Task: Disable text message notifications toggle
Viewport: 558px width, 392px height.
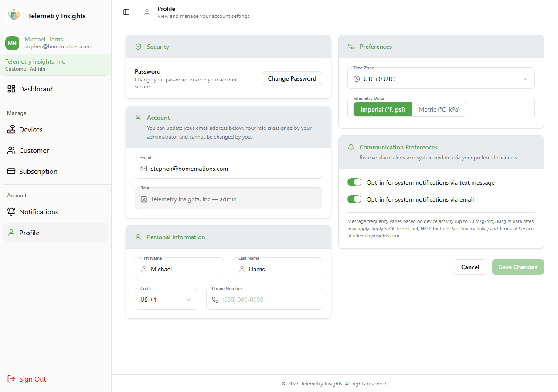Action: point(354,182)
